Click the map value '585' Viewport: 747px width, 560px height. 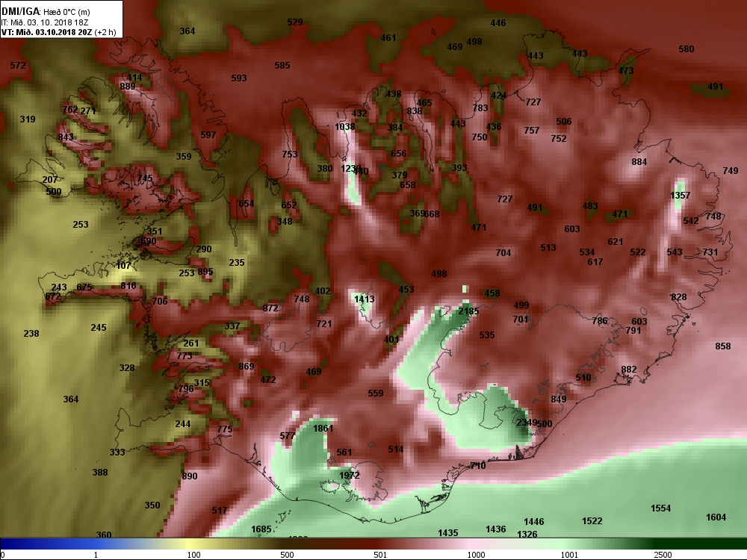(282, 66)
